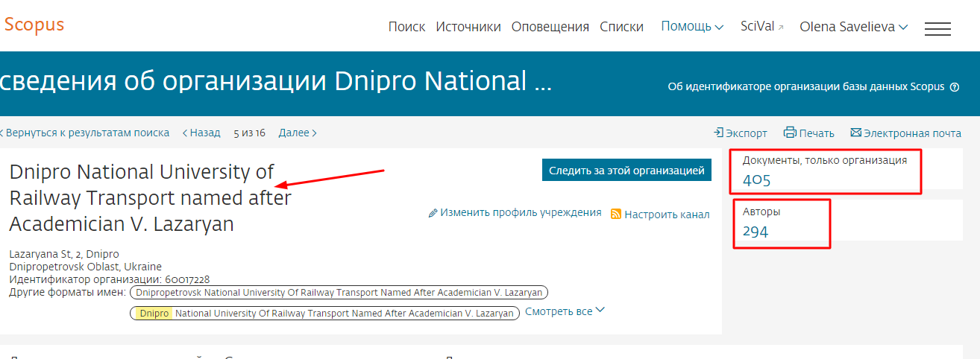Click the Электронная почта link

[x=912, y=133]
